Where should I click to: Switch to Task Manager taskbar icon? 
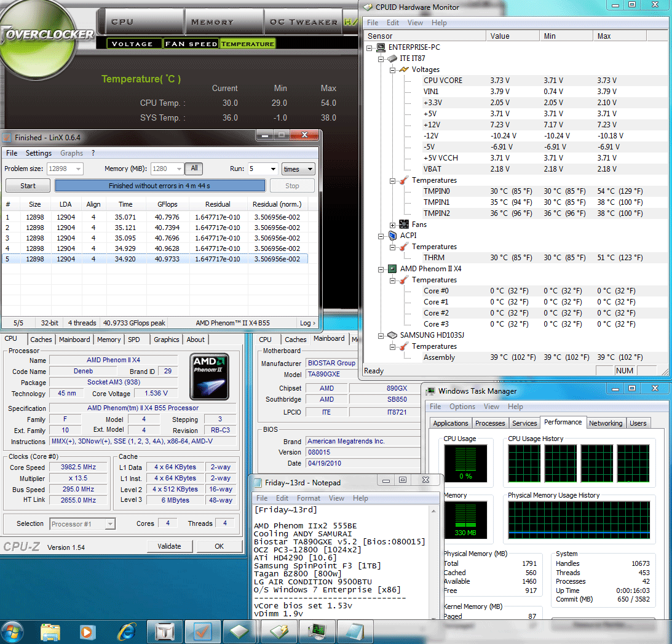pyautogui.click(x=318, y=632)
